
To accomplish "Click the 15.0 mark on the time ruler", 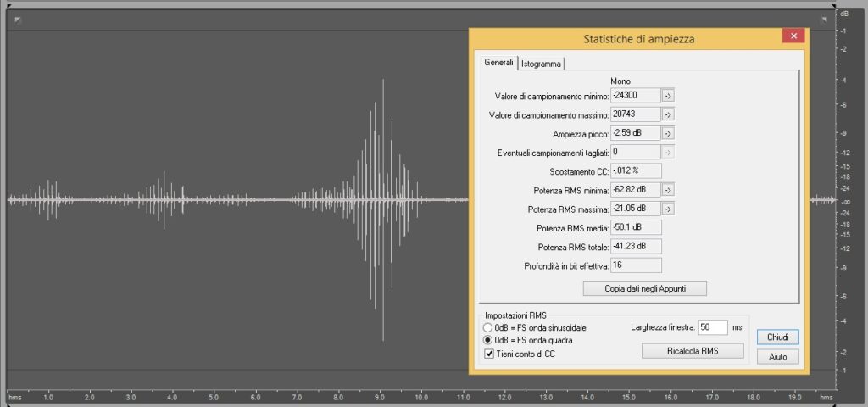I will (629, 397).
